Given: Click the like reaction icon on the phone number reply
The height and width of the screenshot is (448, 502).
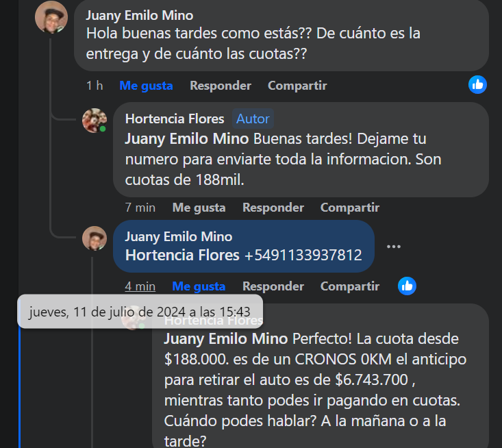Looking at the screenshot, I should point(407,286).
